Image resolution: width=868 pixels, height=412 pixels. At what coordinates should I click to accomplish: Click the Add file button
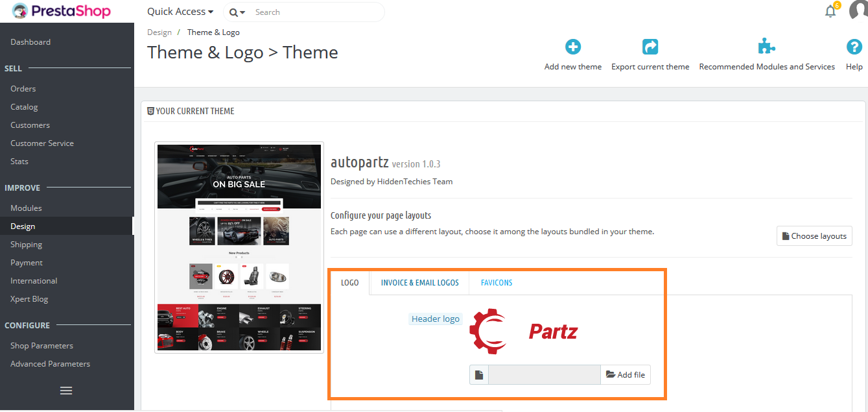click(x=624, y=374)
